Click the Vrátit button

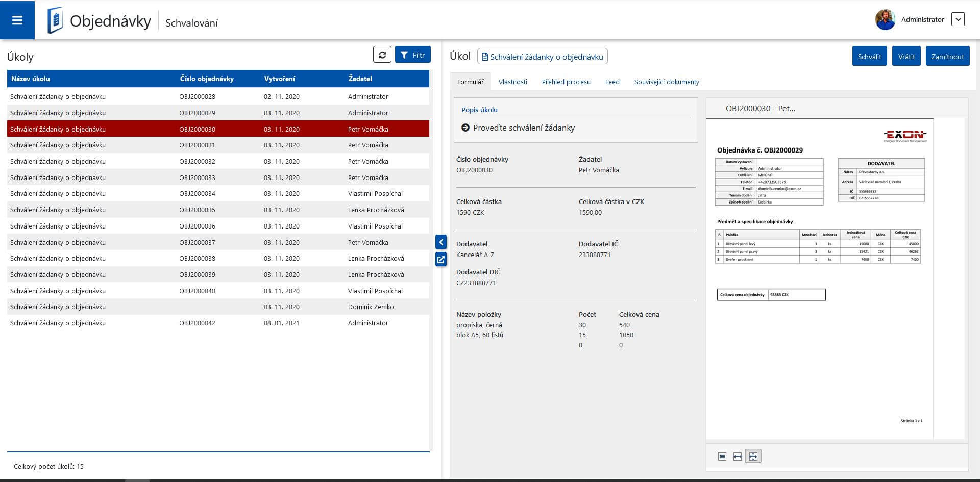(906, 57)
